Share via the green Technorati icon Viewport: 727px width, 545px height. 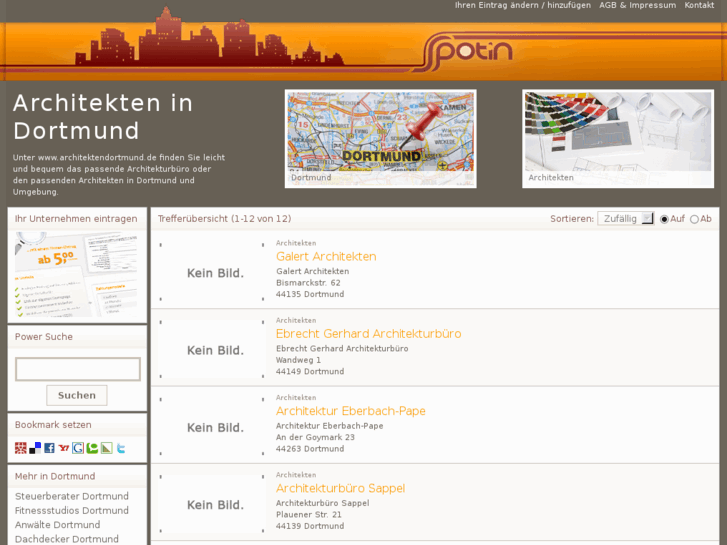92,448
